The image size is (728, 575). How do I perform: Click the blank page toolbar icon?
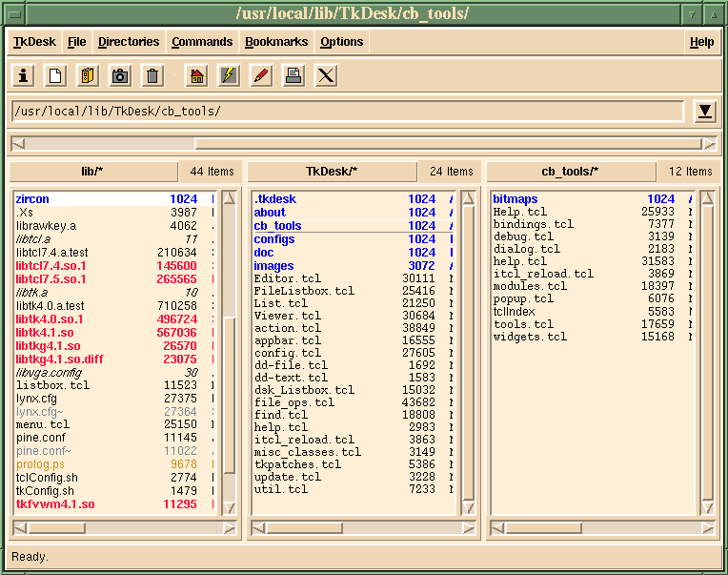click(x=55, y=75)
